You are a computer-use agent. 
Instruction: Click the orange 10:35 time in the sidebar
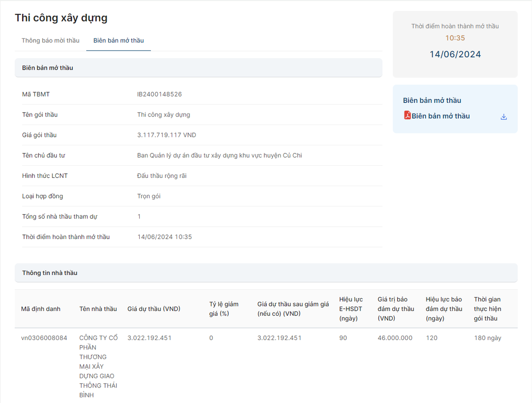coord(455,38)
